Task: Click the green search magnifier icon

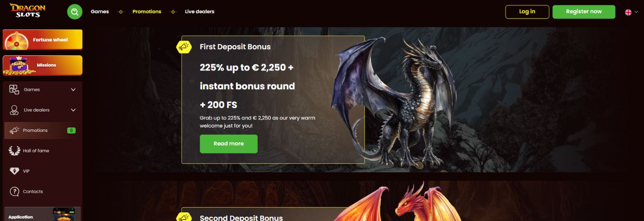Action: (x=75, y=12)
